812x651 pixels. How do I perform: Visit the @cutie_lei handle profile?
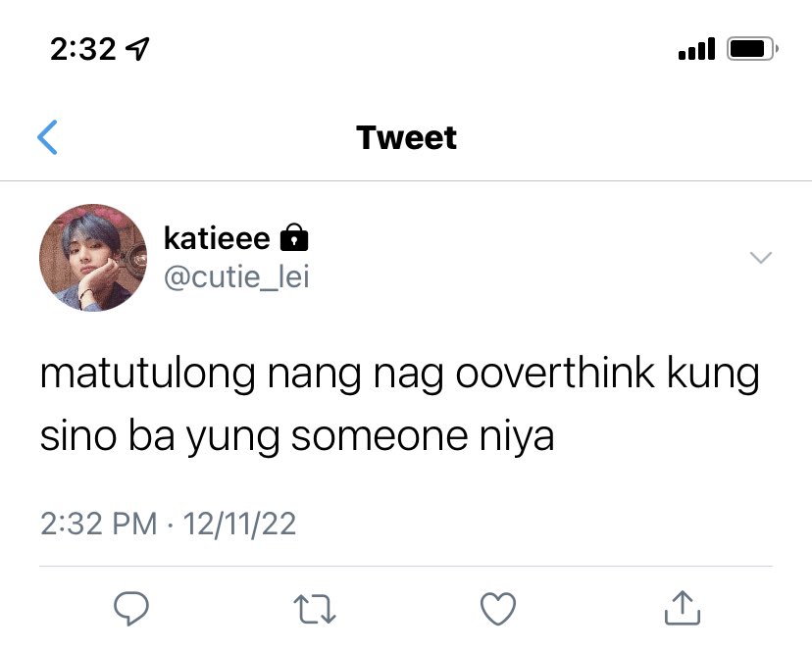(236, 277)
